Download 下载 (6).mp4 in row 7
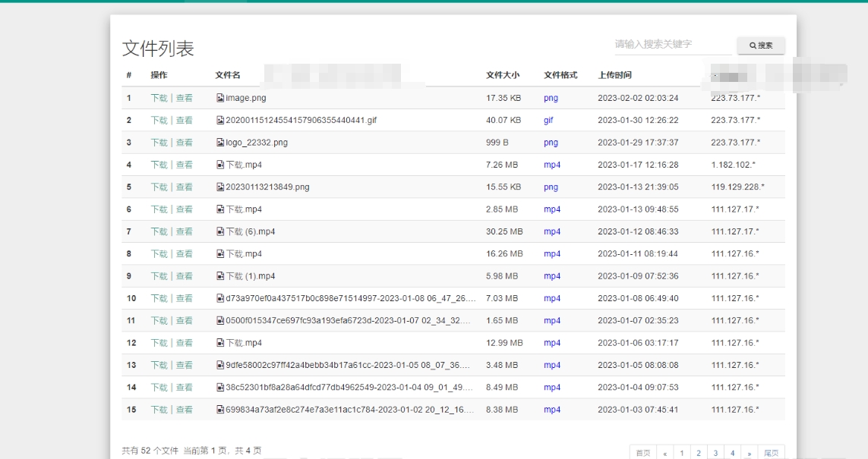The image size is (868, 459). click(x=159, y=231)
